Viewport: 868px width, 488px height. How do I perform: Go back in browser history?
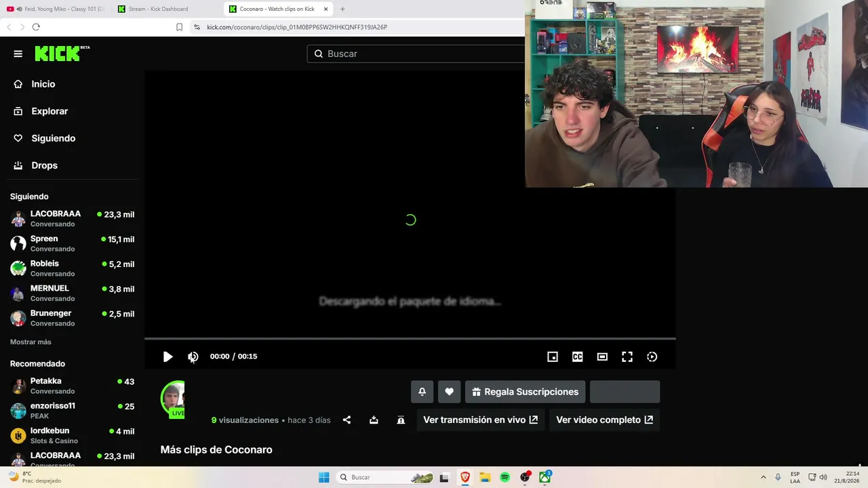9,27
